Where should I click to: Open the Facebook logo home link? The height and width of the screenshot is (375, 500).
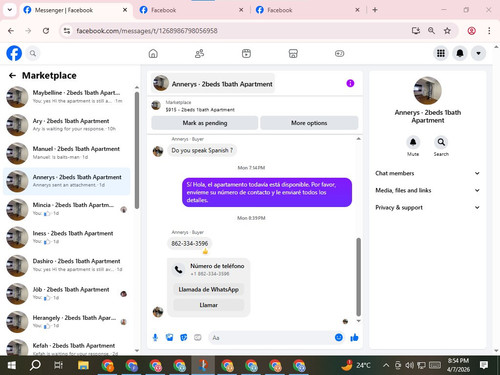(14, 53)
